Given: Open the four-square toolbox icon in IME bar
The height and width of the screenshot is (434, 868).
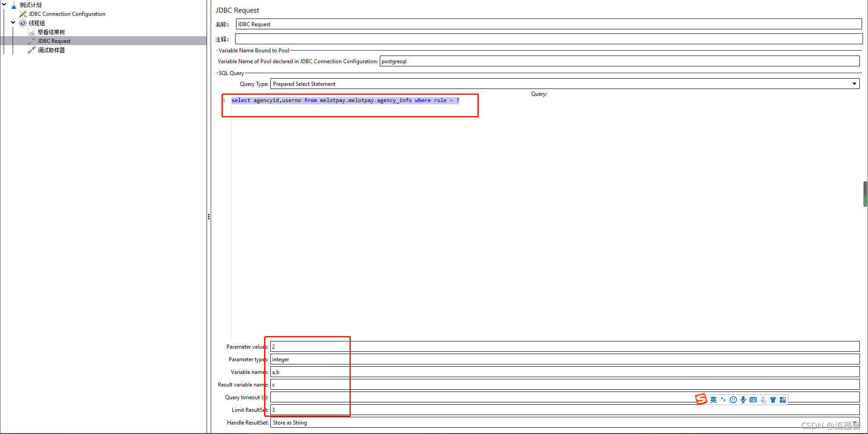Looking at the screenshot, I should [783, 400].
